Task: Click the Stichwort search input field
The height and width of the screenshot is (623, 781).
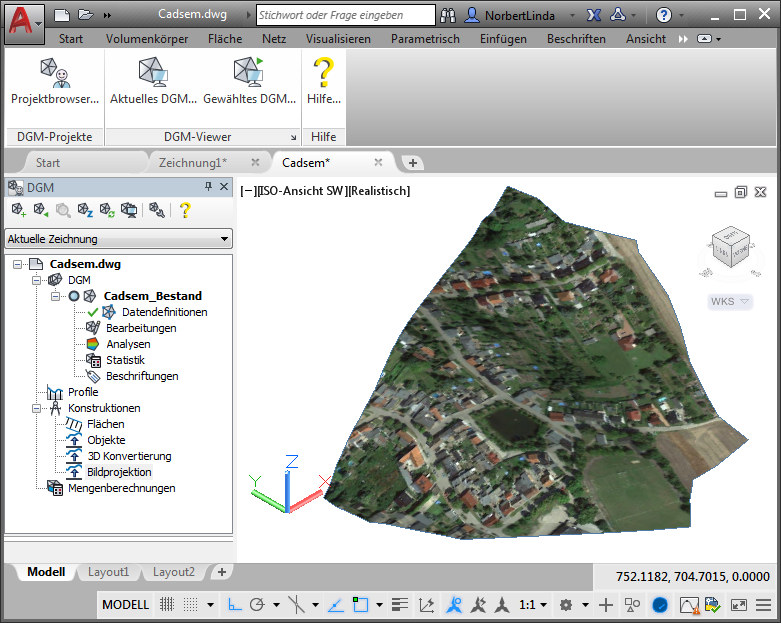Action: click(345, 15)
